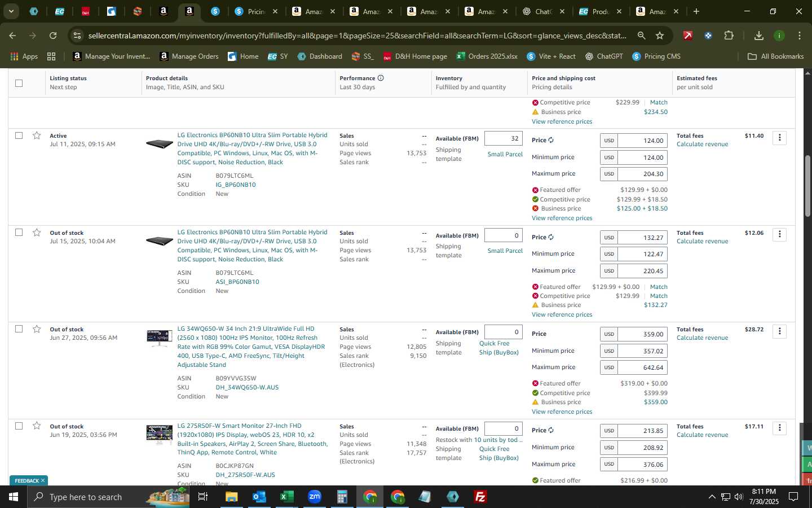The image size is (812, 508).
Task: Open All Bookmarks folder
Action: click(x=775, y=56)
